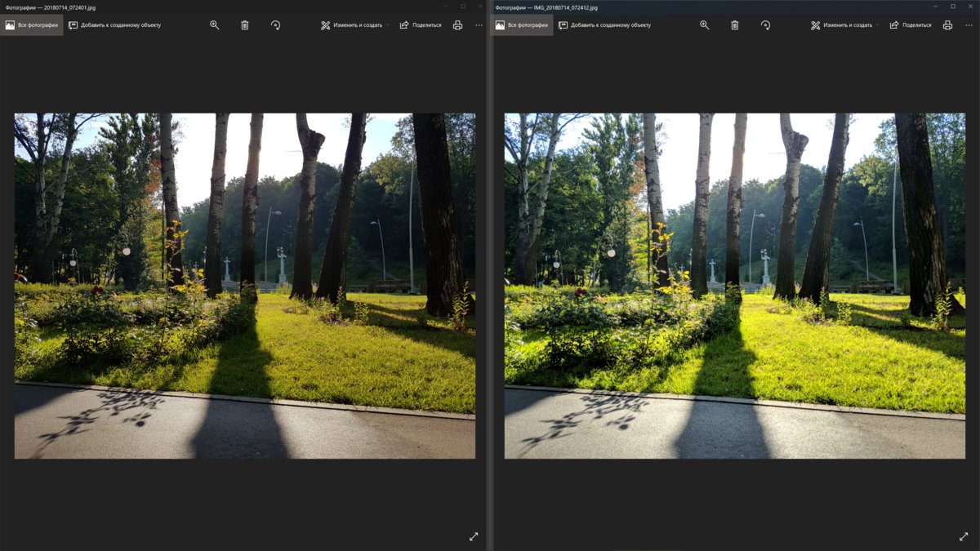Open 'Все фотографии' in 20180714_072401.jpg window
Screen dimensions: 980x551
[32, 25]
